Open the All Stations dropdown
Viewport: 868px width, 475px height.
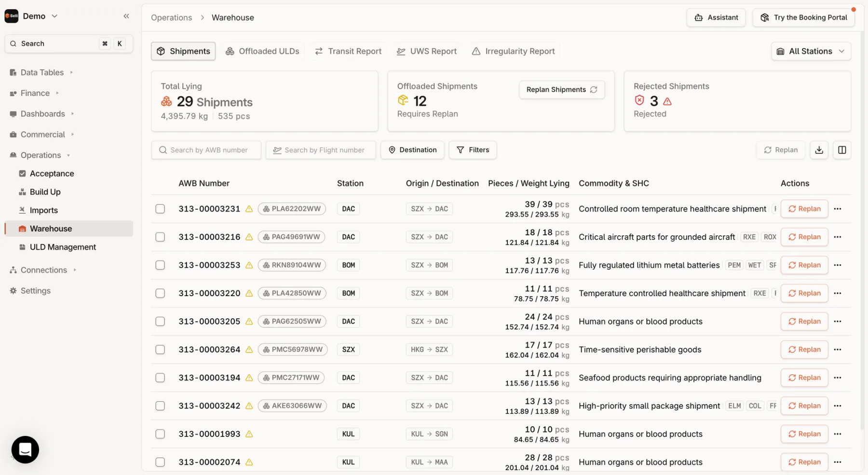click(811, 51)
